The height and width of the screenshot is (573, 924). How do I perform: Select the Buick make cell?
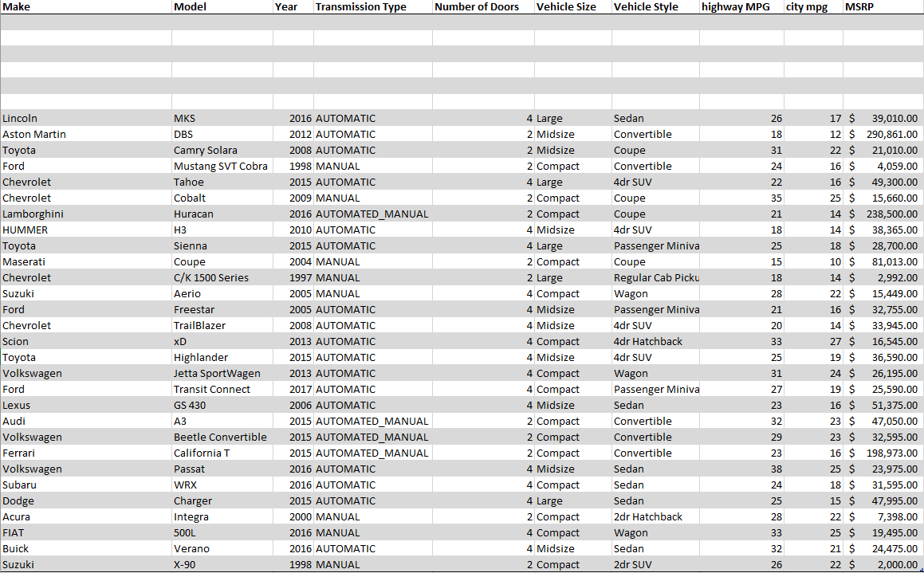86,547
